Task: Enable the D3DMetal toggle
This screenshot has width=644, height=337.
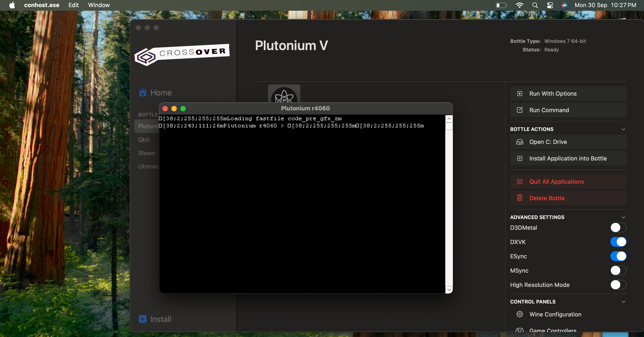Action: coord(618,227)
